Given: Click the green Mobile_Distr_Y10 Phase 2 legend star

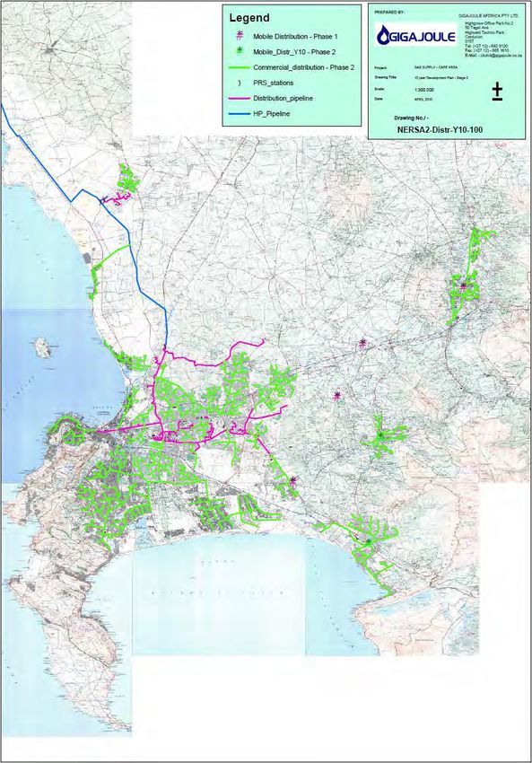Looking at the screenshot, I should [239, 51].
